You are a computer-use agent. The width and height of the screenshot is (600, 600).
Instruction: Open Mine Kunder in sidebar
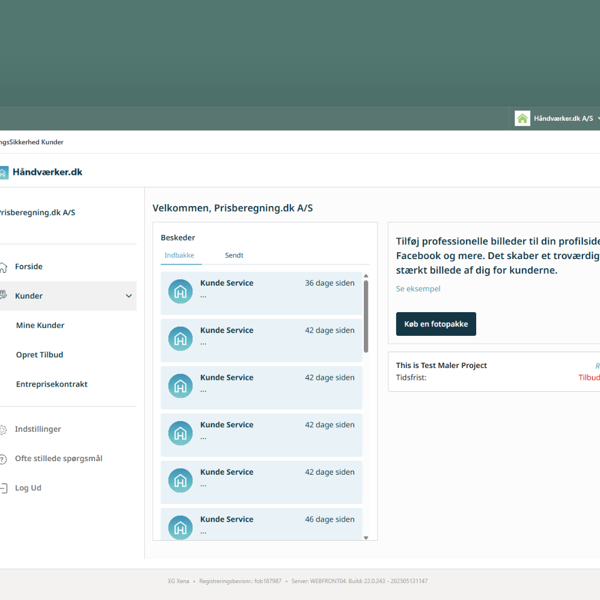coord(40,325)
